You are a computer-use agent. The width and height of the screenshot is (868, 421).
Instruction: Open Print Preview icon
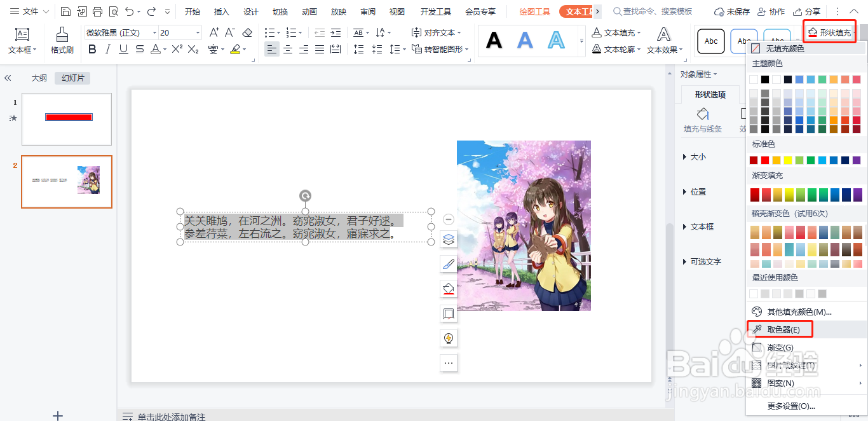click(113, 11)
